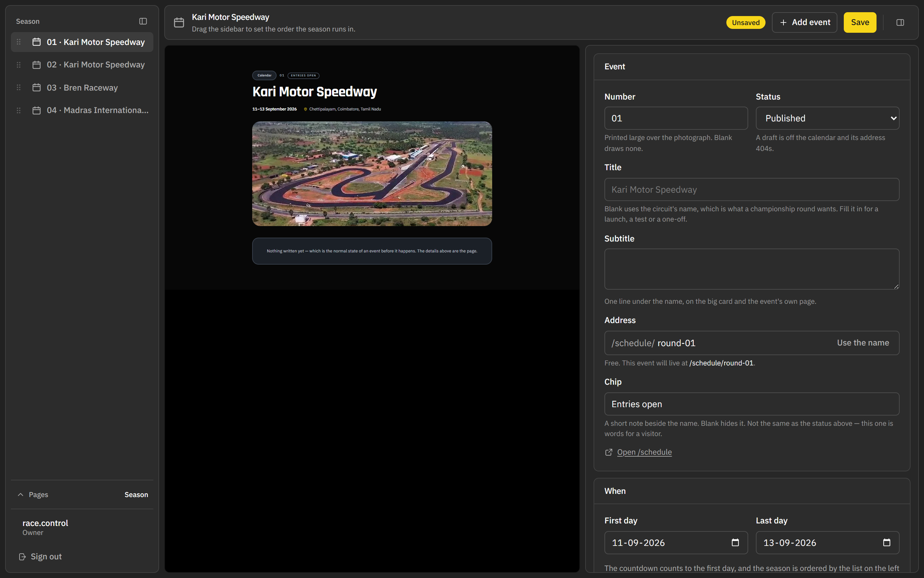924x578 pixels.
Task: Open the Last day date picker icon
Action: tap(886, 542)
